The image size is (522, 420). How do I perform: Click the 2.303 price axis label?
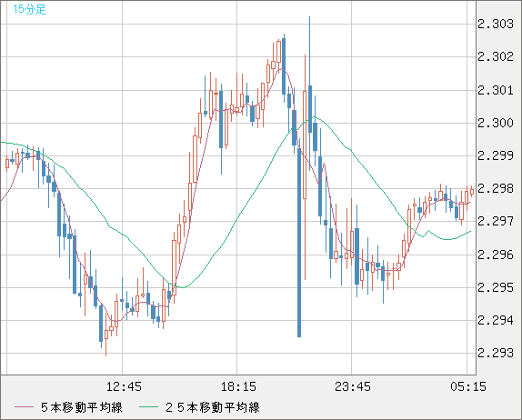point(496,25)
